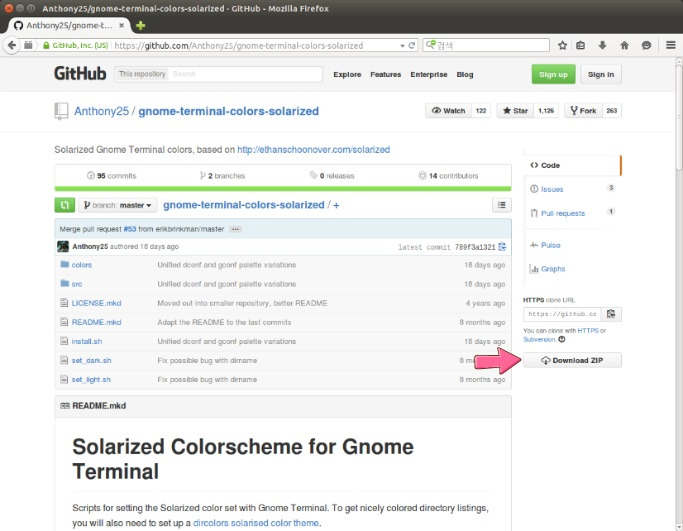Open the colors folder
683x531 pixels.
coord(81,265)
